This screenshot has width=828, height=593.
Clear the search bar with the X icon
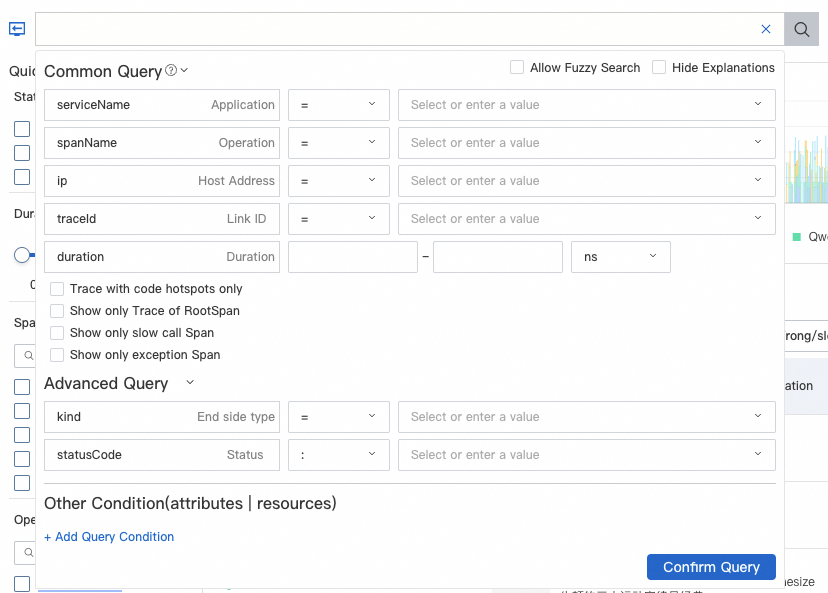pos(766,29)
